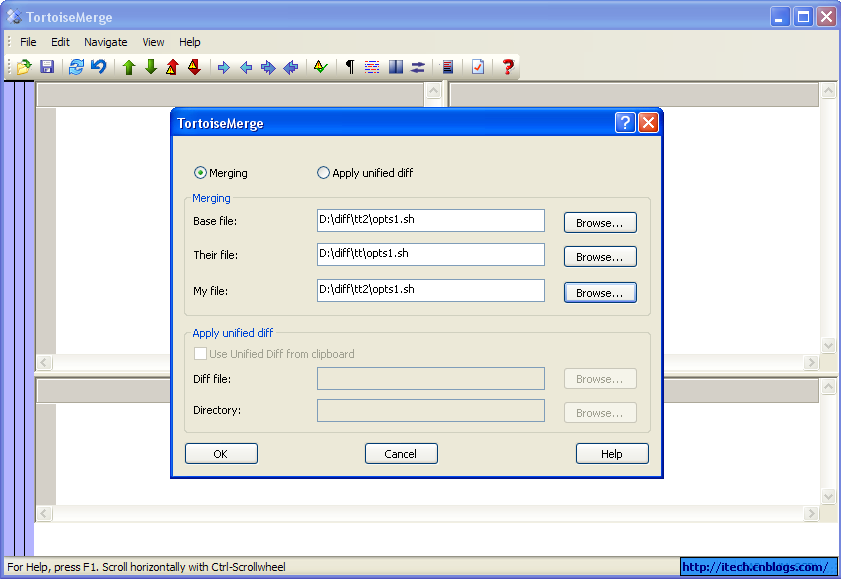Screen dimensions: 841x579
Task: Click inside the My file input field
Action: click(x=430, y=290)
